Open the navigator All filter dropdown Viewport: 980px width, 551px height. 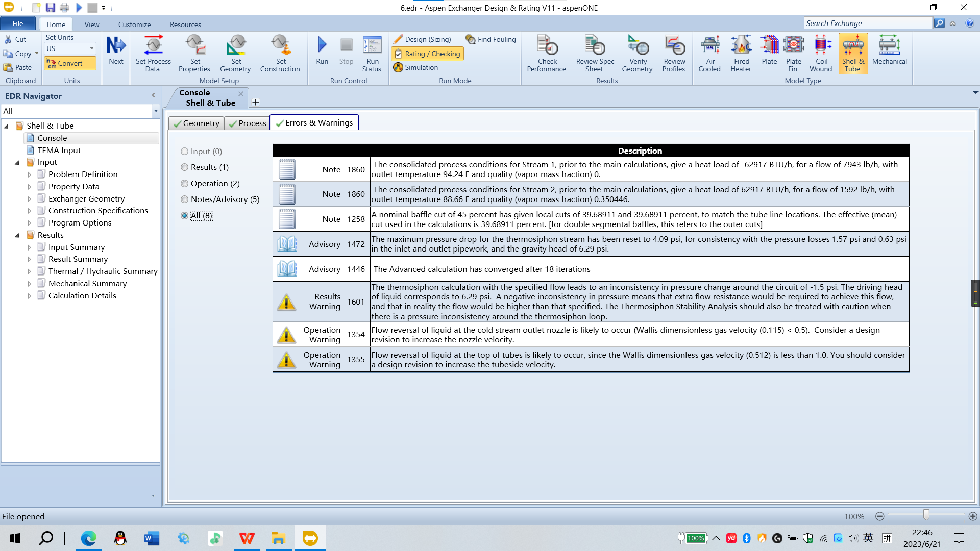click(156, 111)
